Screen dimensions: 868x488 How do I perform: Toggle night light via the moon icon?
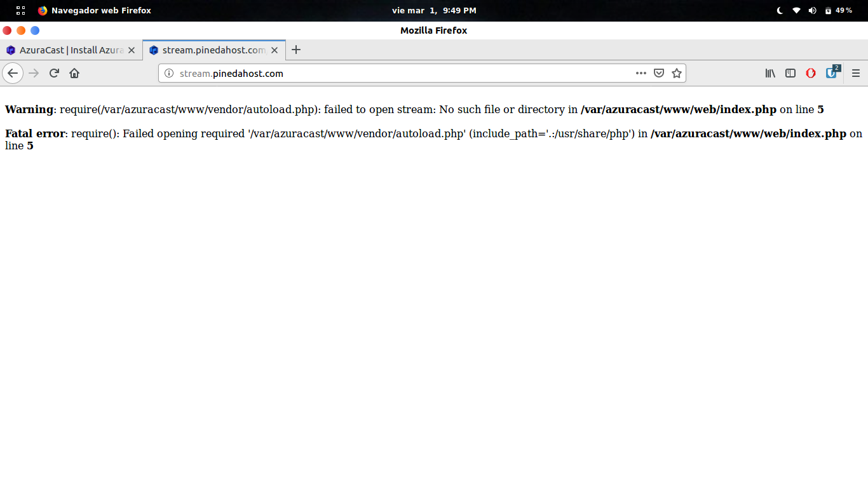point(780,10)
